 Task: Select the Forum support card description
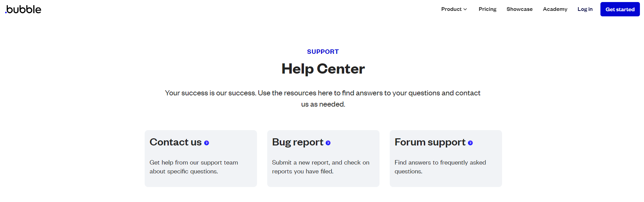click(x=440, y=167)
